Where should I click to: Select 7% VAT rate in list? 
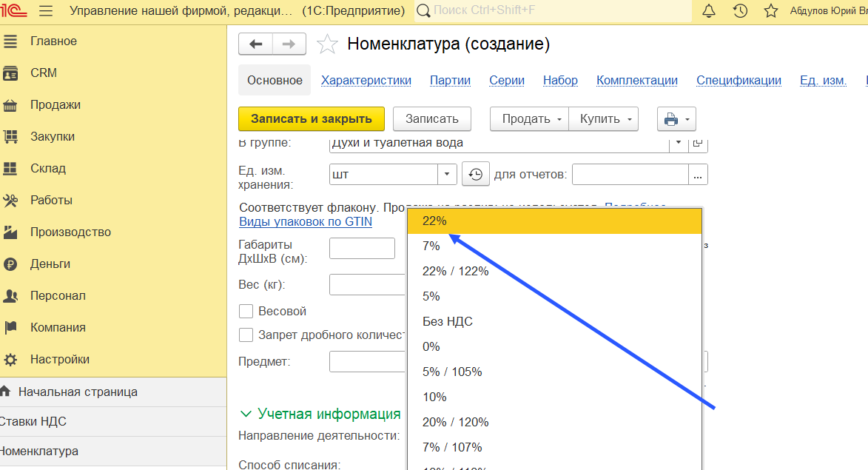click(555, 246)
